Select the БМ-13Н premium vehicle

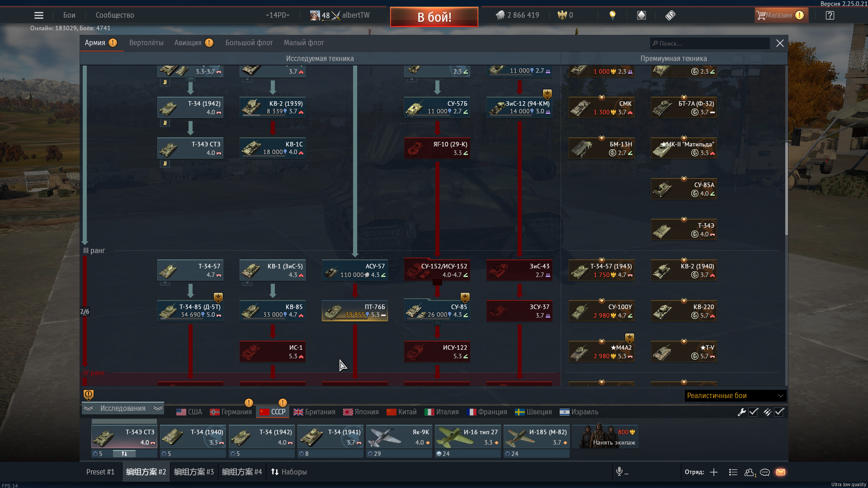click(602, 148)
